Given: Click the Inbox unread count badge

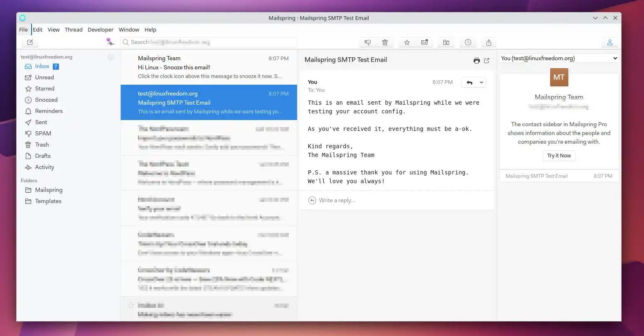Looking at the screenshot, I should 56,66.
